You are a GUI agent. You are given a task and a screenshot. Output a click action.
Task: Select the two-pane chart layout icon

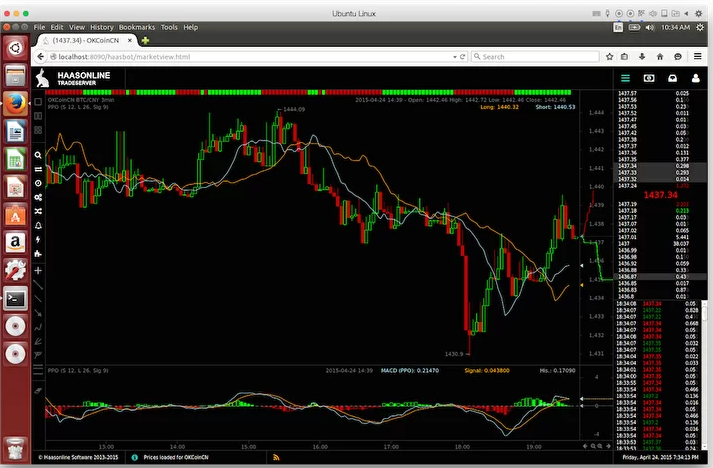(x=38, y=116)
